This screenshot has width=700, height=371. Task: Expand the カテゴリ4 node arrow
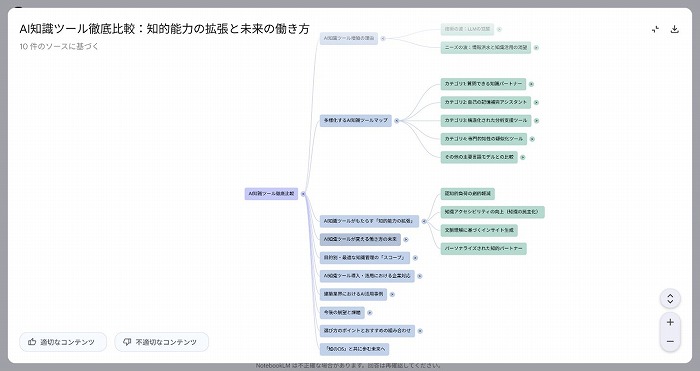pos(532,139)
